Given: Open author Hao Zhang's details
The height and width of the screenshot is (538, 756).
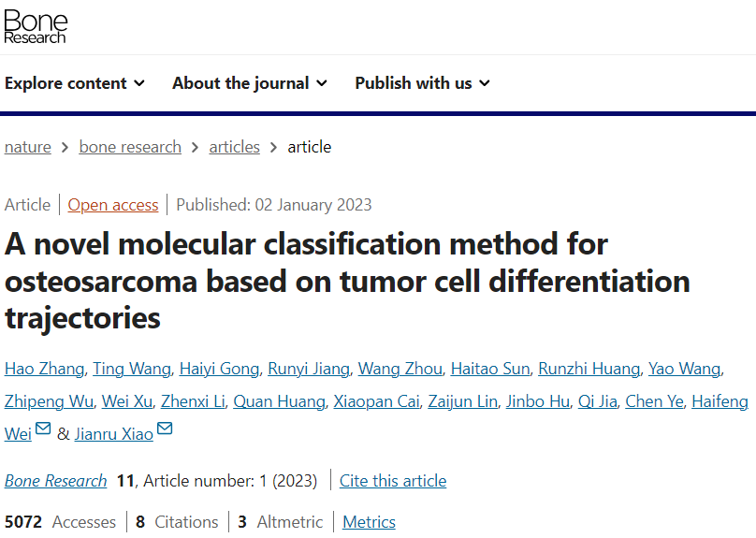Looking at the screenshot, I should pos(44,369).
